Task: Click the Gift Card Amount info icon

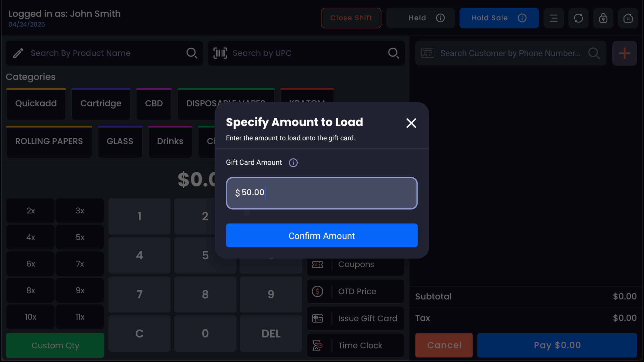Action: point(293,163)
